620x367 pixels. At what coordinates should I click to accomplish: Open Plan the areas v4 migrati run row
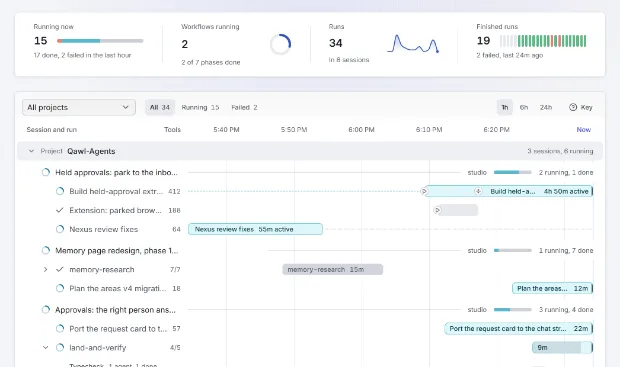tap(118, 288)
